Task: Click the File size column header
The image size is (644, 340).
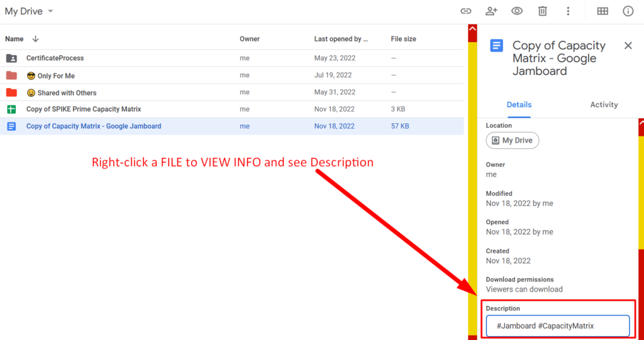Action: click(403, 39)
